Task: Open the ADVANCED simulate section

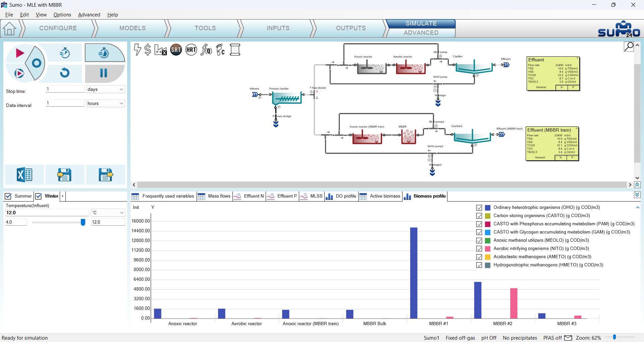Action: click(x=421, y=33)
